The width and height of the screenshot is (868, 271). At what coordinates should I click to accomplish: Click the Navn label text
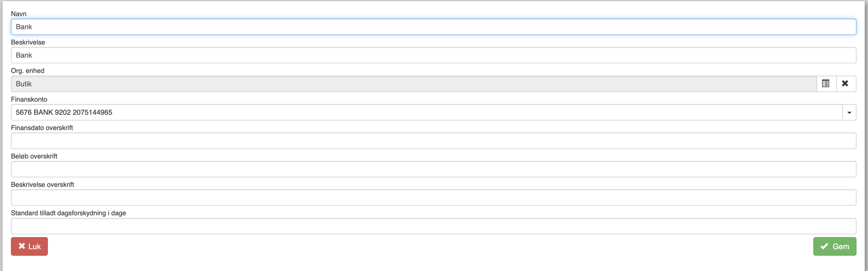[19, 14]
